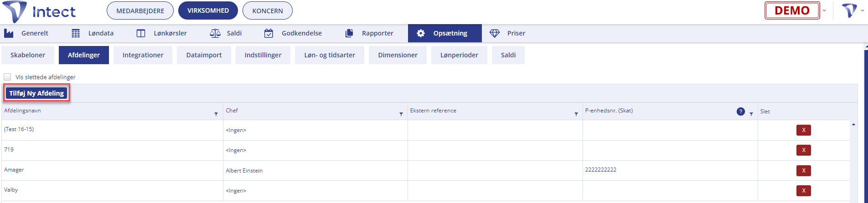Expand the DEMO company dropdown arrow

(x=824, y=10)
